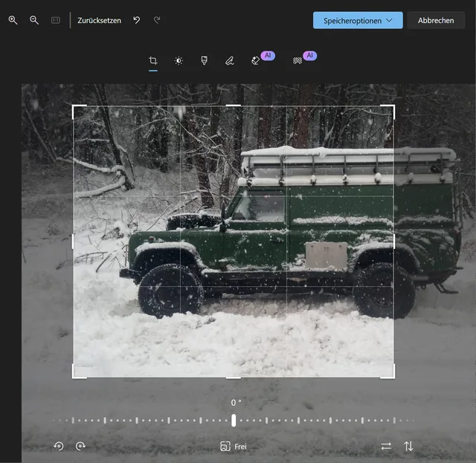Screen dimensions: 476x463
Task: Switch to the filter tab
Action: 204,61
